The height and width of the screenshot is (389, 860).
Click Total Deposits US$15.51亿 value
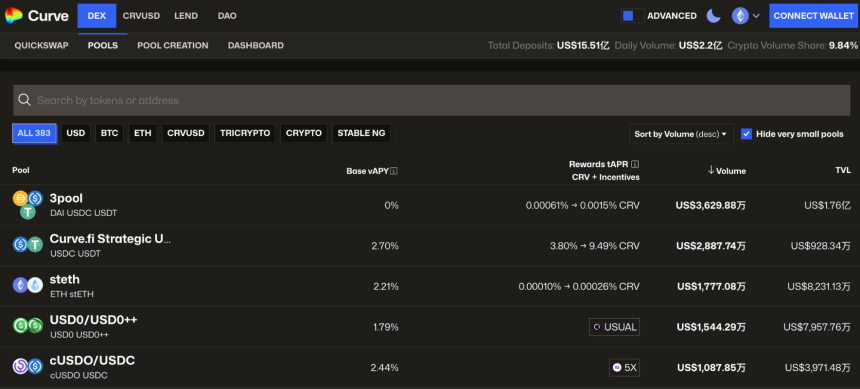click(x=583, y=46)
